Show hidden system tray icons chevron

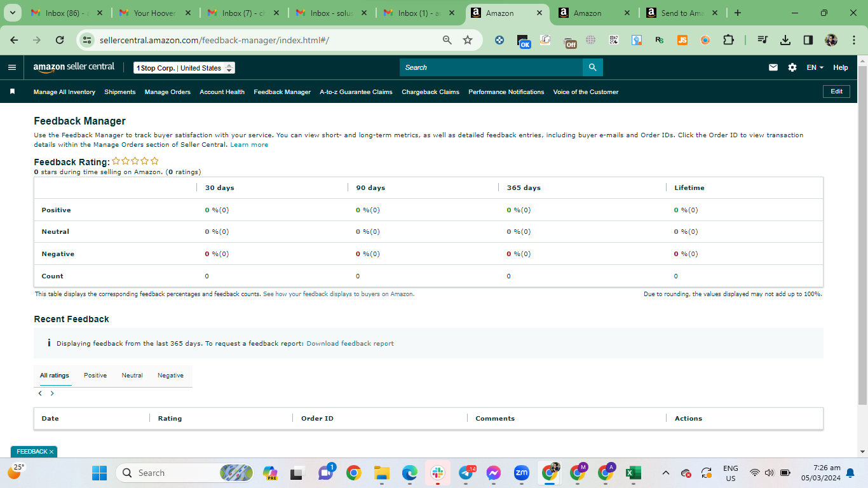click(666, 473)
